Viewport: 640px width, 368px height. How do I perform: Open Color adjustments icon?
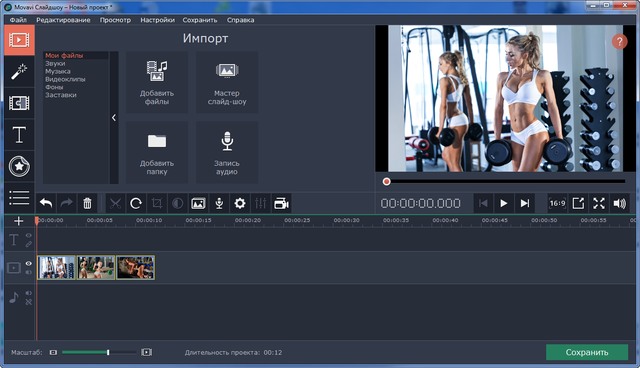[178, 203]
